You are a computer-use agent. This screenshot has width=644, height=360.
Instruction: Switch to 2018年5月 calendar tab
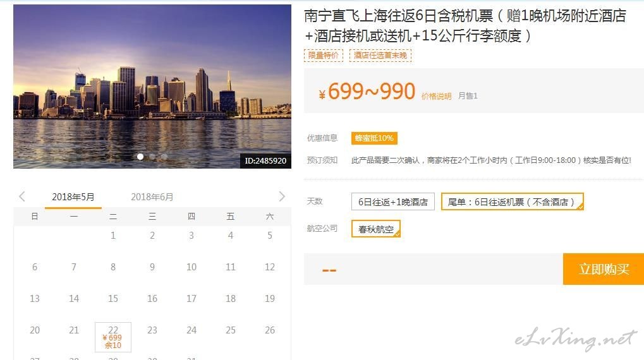(x=73, y=197)
